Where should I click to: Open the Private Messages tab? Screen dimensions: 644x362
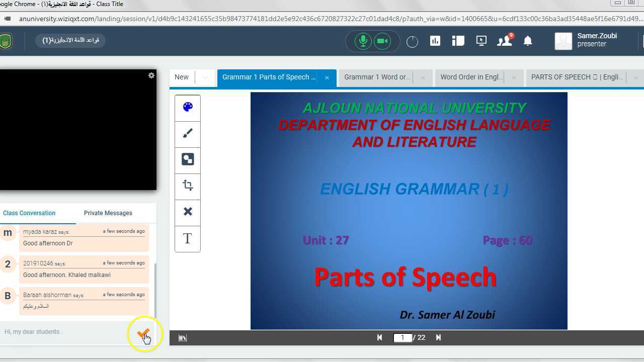[x=108, y=213]
